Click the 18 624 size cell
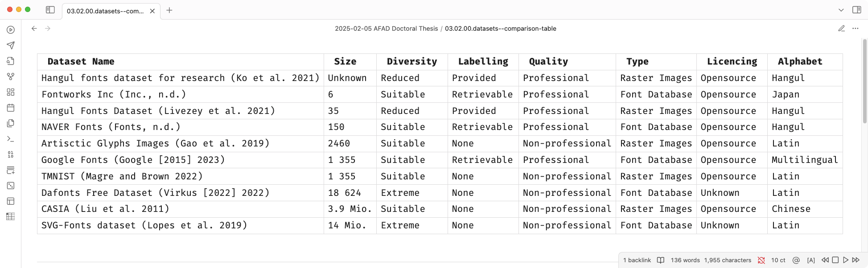 click(350, 193)
